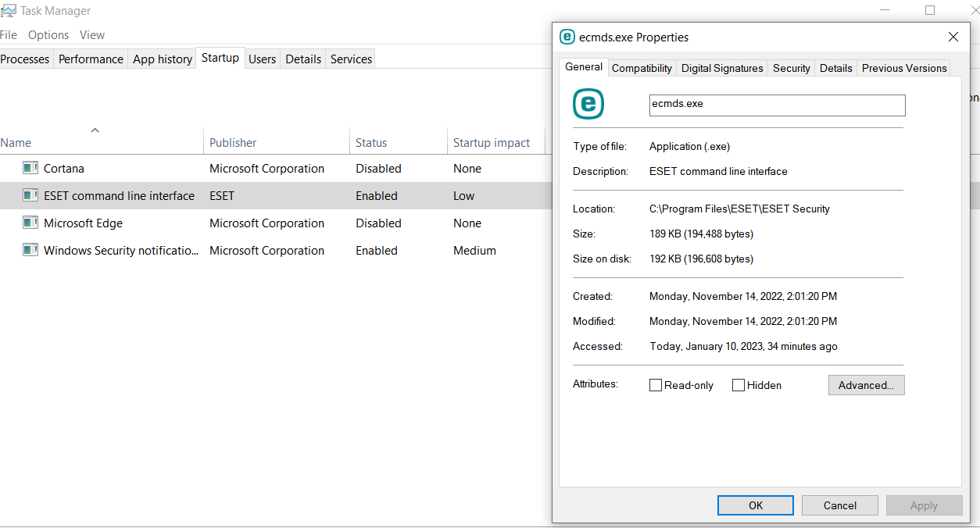Viewport: 980px width, 528px height.
Task: Click the Windows Security notification row icon
Action: (x=30, y=250)
